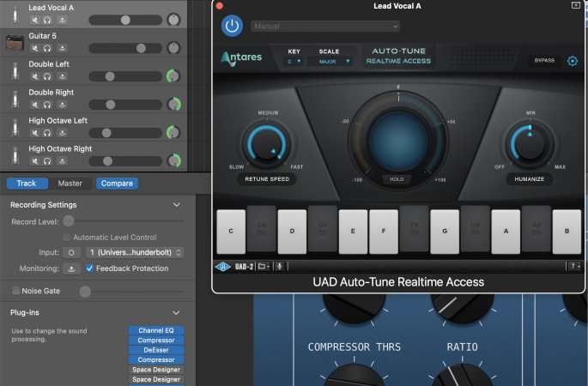Uncheck Feedback Protection
This screenshot has width=588, height=386.
(x=89, y=268)
